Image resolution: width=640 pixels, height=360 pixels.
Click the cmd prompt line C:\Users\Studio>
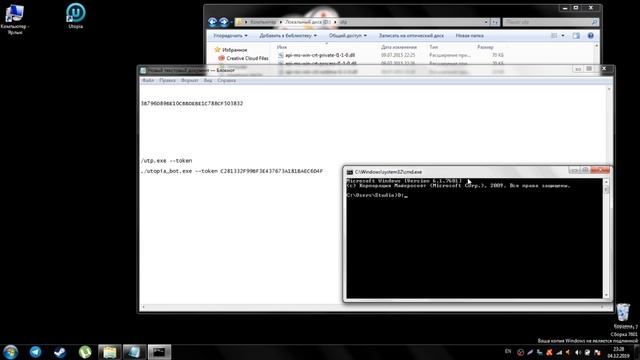coord(377,195)
